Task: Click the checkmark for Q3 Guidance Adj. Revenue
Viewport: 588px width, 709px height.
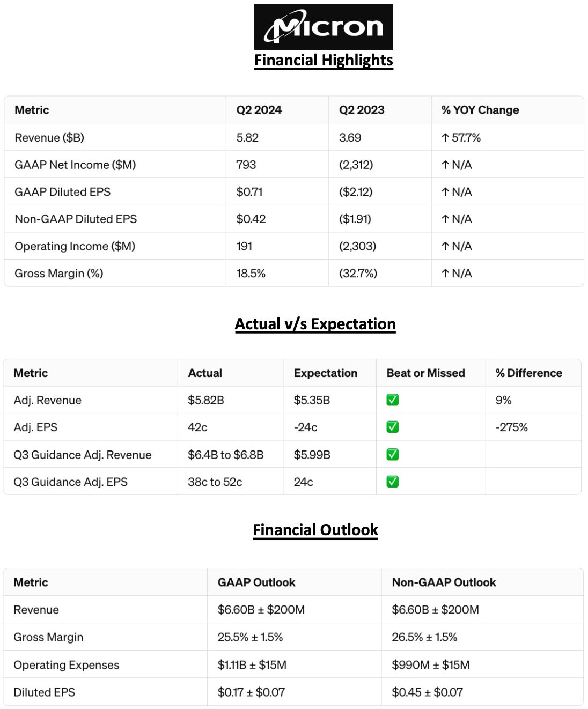Action: click(x=393, y=455)
